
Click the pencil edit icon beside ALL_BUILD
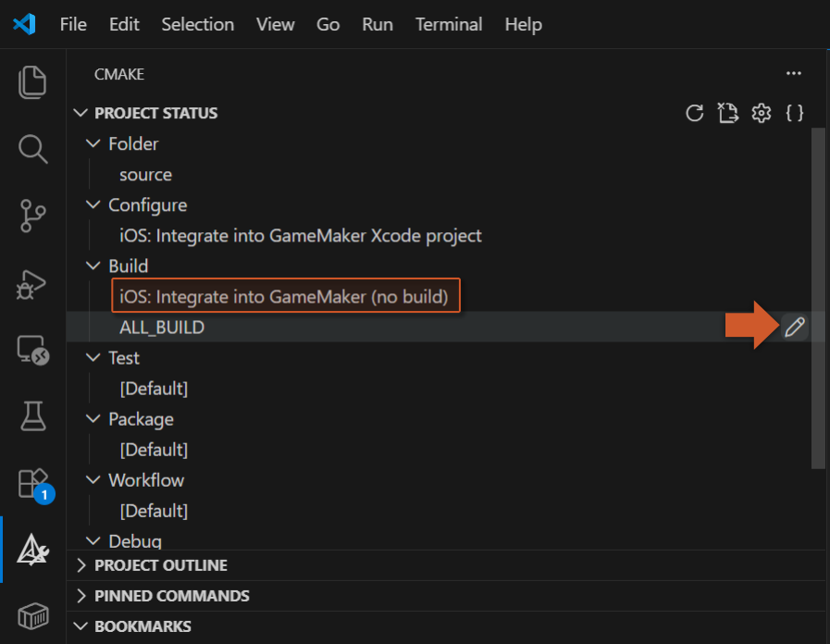795,327
